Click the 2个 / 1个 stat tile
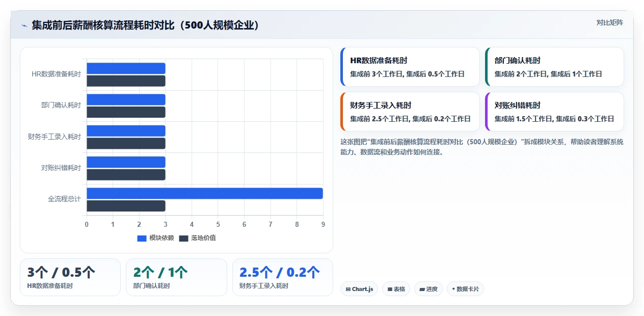 pyautogui.click(x=176, y=277)
